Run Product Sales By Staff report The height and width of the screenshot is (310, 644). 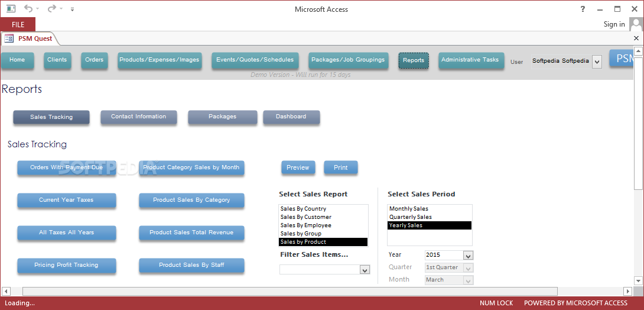click(191, 265)
